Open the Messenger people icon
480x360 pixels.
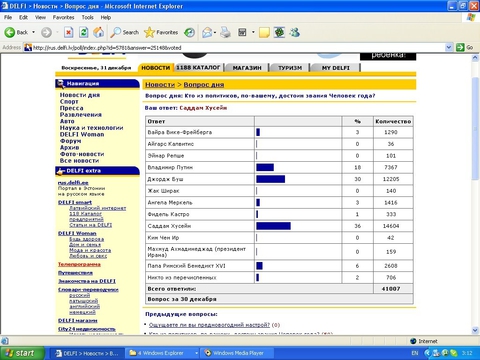295,32
